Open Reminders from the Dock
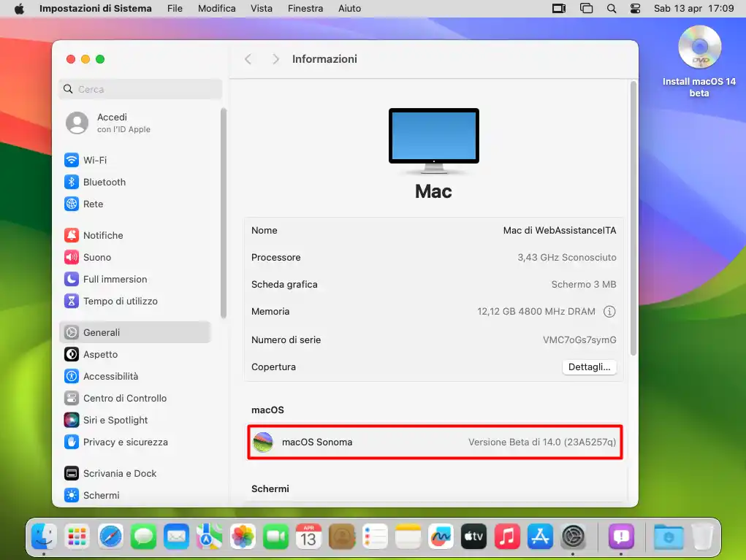The image size is (746, 560). pos(375,537)
